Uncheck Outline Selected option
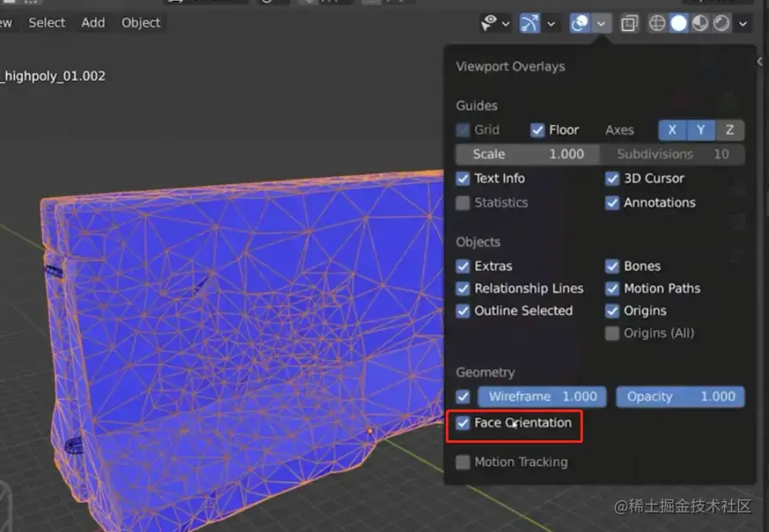This screenshot has height=532, width=769. (462, 311)
